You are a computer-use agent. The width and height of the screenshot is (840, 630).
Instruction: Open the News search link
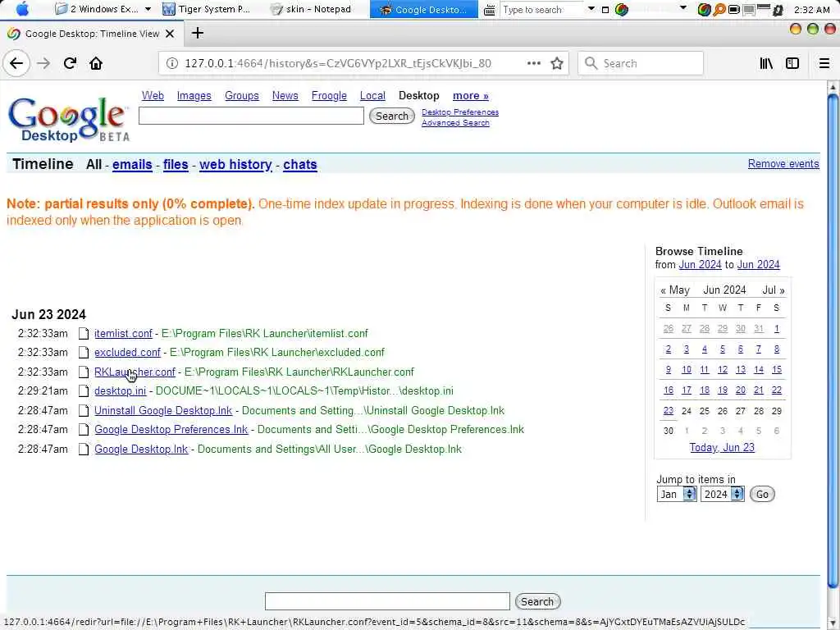[285, 95]
